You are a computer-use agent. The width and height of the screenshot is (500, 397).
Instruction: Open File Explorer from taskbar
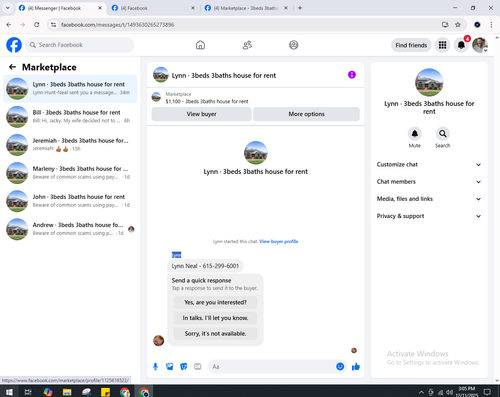67,392
